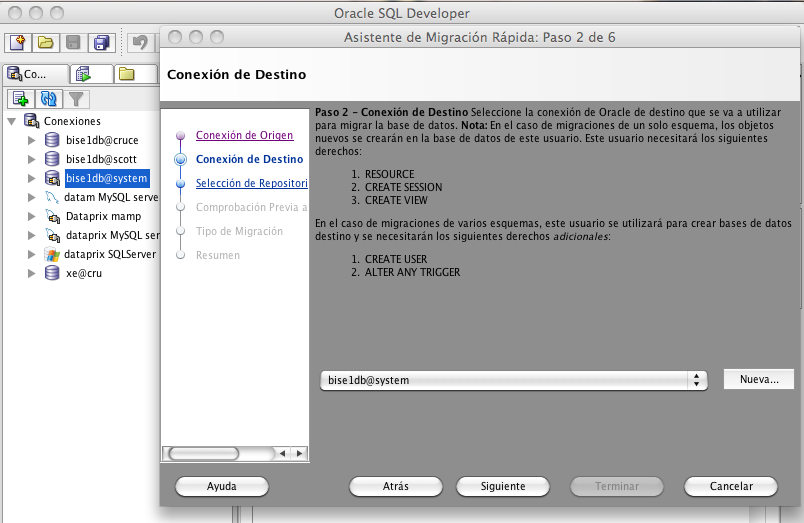Click the Ayuda help button
This screenshot has height=523, width=804.
[222, 487]
